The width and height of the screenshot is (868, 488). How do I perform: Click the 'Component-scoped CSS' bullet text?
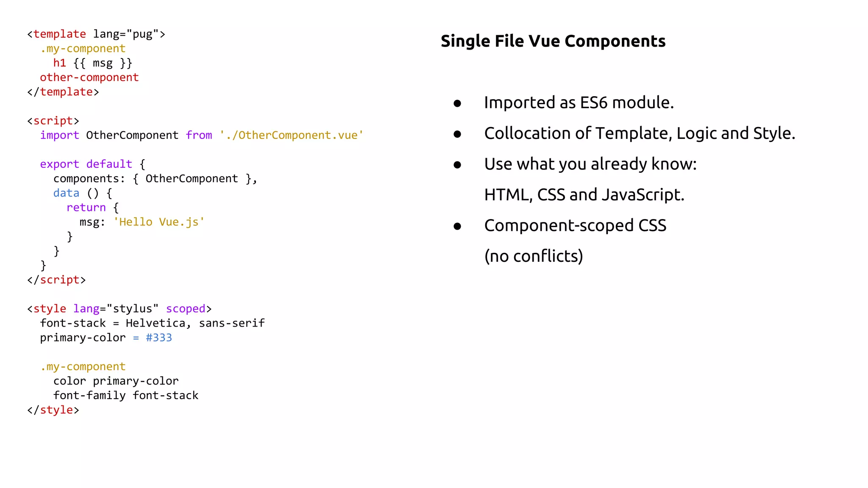pyautogui.click(x=575, y=226)
